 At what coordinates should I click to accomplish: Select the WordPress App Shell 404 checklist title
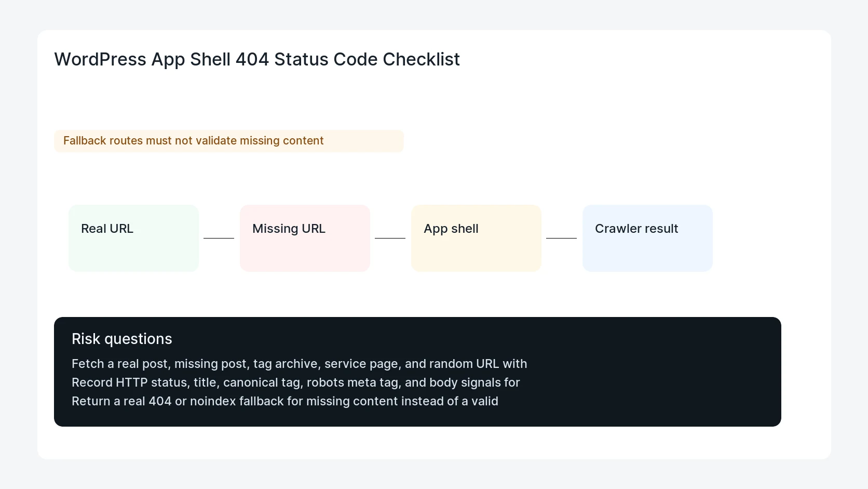pyautogui.click(x=257, y=59)
